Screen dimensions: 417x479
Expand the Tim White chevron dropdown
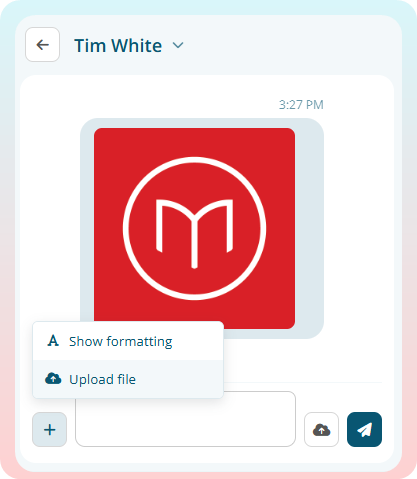(x=178, y=45)
